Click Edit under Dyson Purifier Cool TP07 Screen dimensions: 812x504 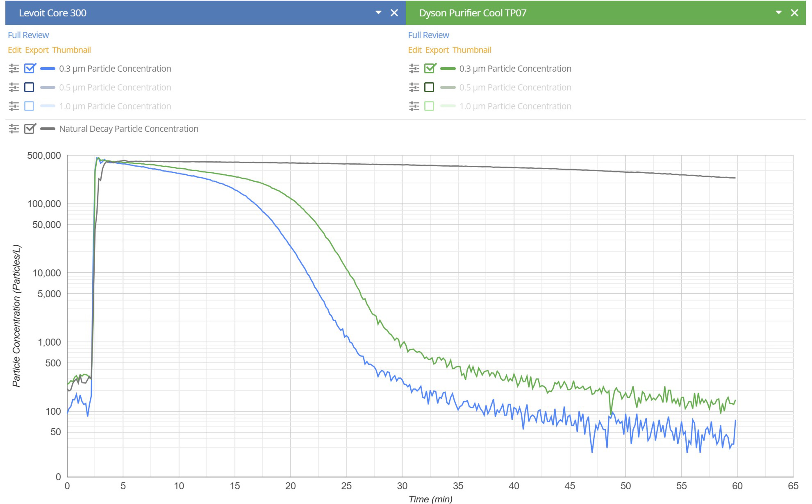(x=415, y=50)
